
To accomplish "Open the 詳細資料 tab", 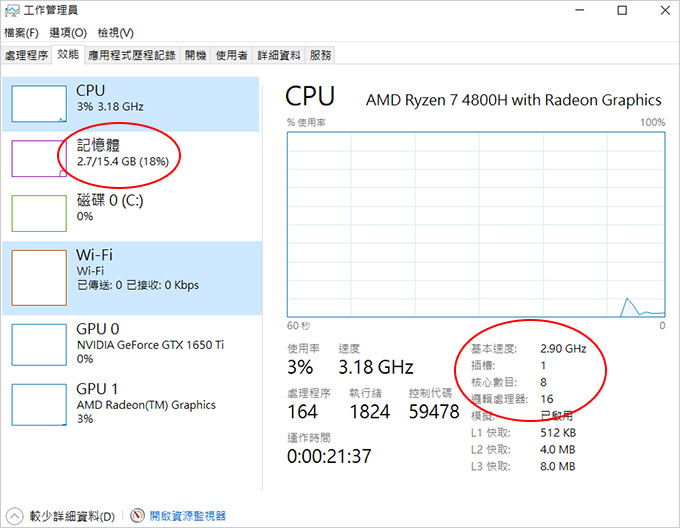I will click(278, 55).
